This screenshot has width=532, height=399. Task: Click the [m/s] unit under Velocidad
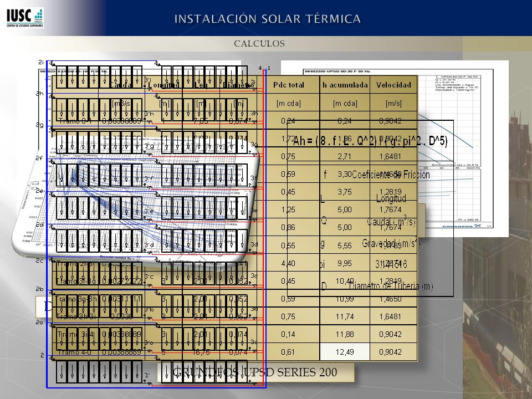coord(393,103)
